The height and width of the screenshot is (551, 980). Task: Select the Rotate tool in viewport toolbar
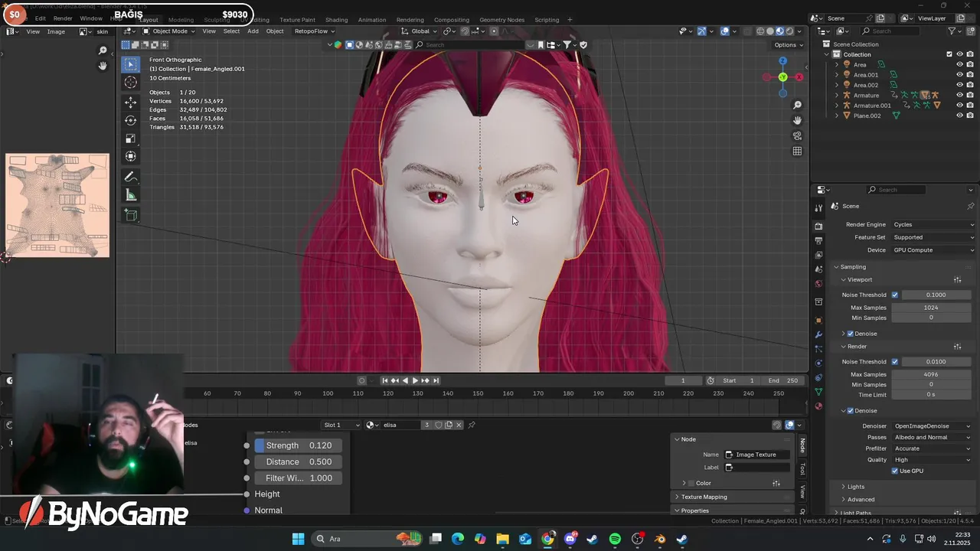coord(131,120)
